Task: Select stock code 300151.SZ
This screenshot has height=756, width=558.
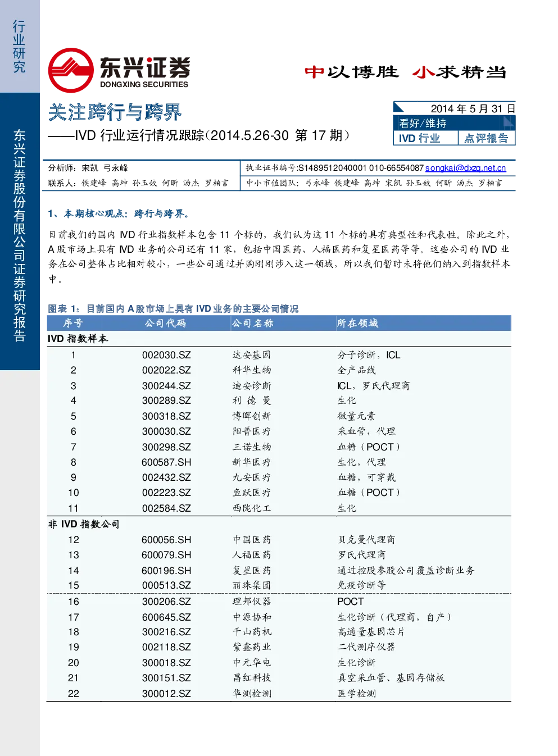Action: click(166, 678)
